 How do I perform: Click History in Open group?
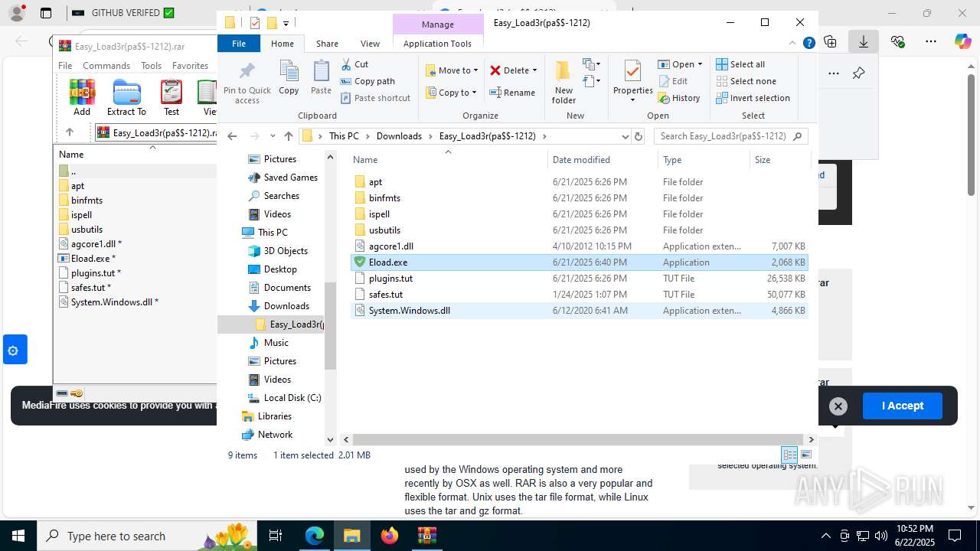coord(678,98)
